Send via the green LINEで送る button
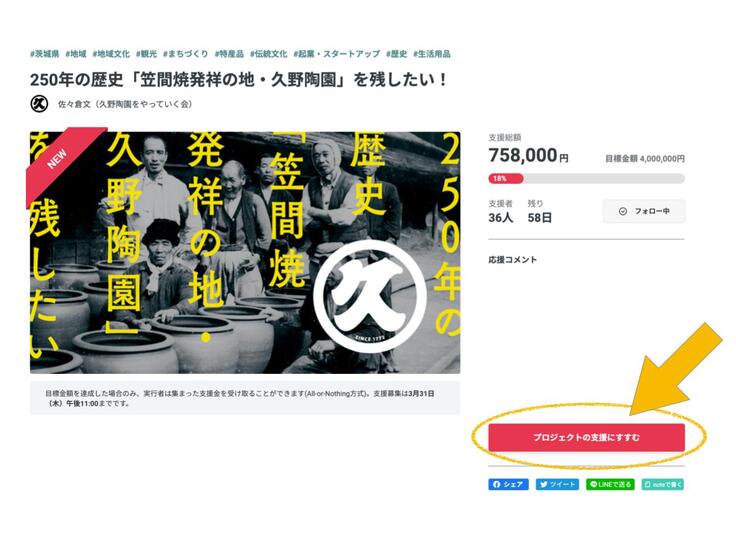The image size is (736, 552). point(610,484)
